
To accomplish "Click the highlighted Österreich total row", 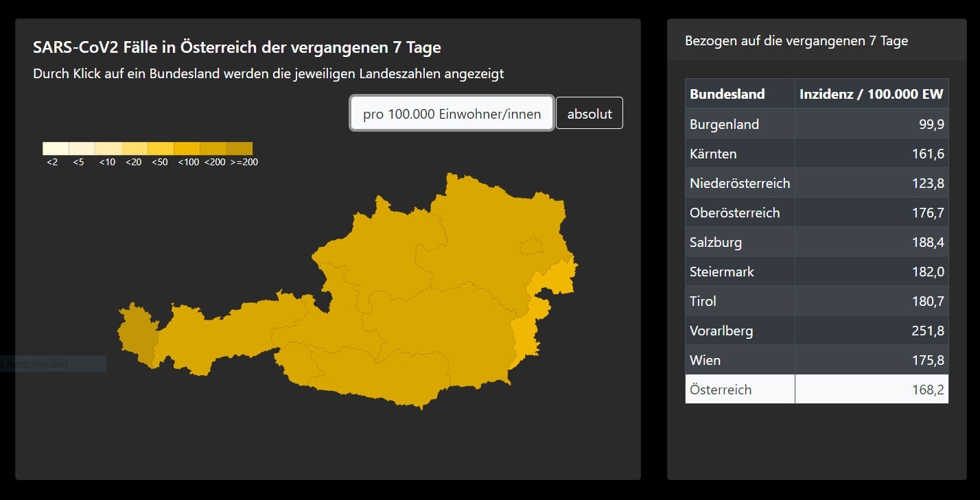I will point(817,390).
